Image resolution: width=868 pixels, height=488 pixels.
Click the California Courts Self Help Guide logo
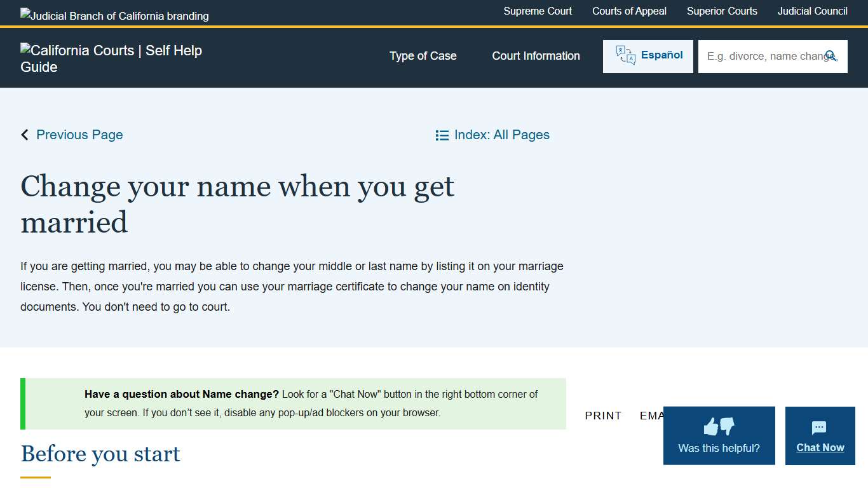(x=111, y=58)
